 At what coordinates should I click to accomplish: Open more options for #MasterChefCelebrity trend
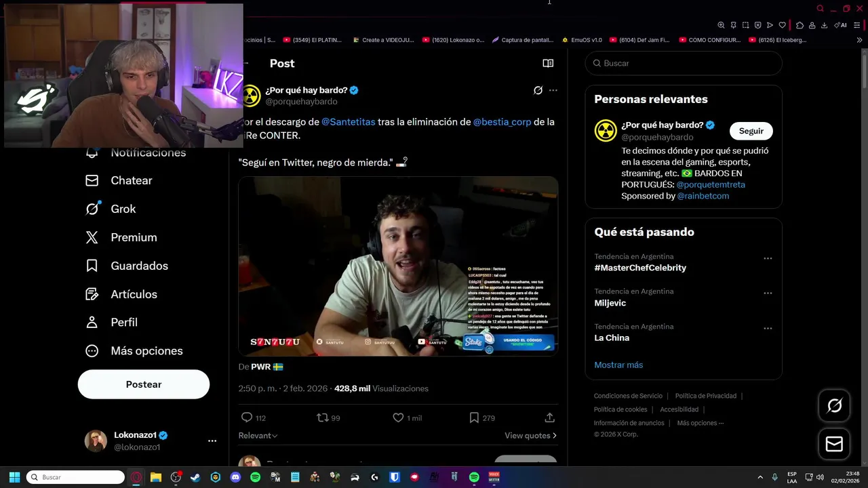coord(768,258)
